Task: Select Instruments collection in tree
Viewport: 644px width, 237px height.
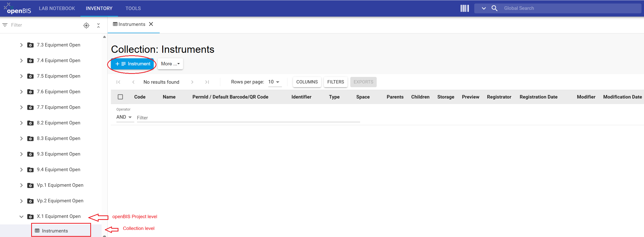Action: [55, 231]
